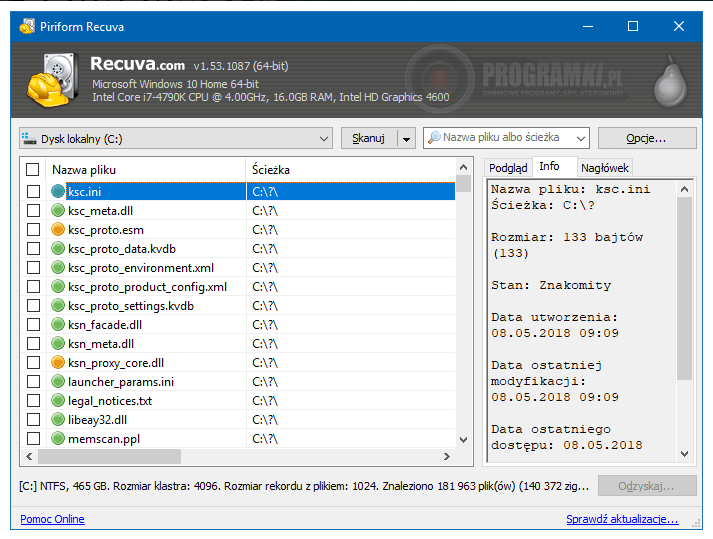Click the green status dot for ksc_proto_data.kvdb
The height and width of the screenshot is (539, 713).
(x=58, y=248)
